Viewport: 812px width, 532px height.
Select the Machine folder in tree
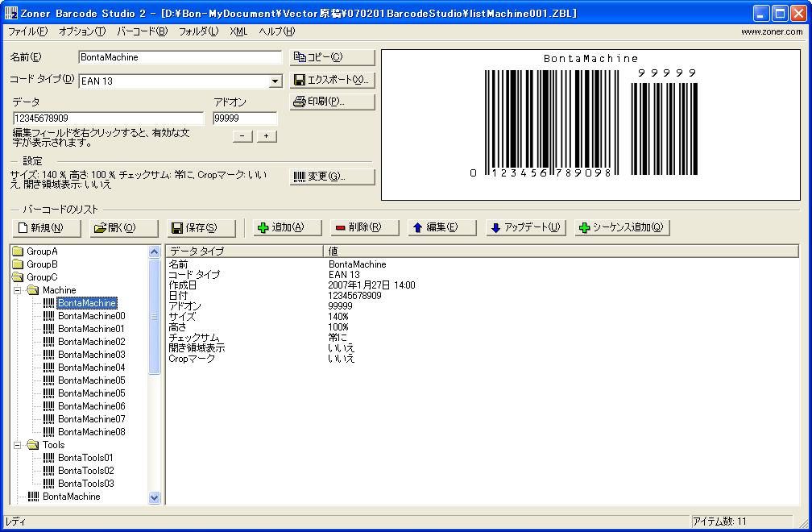click(x=59, y=290)
